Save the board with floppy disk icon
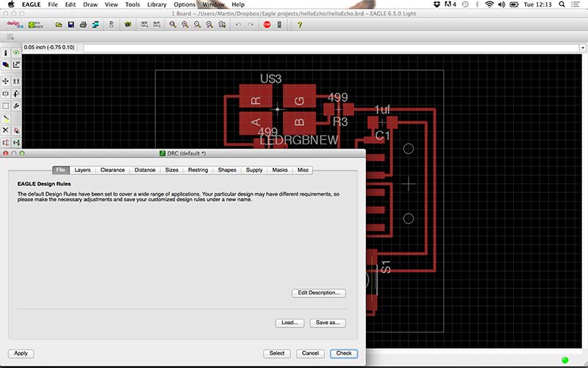Viewport: 588px width, 368px height. pyautogui.click(x=71, y=24)
